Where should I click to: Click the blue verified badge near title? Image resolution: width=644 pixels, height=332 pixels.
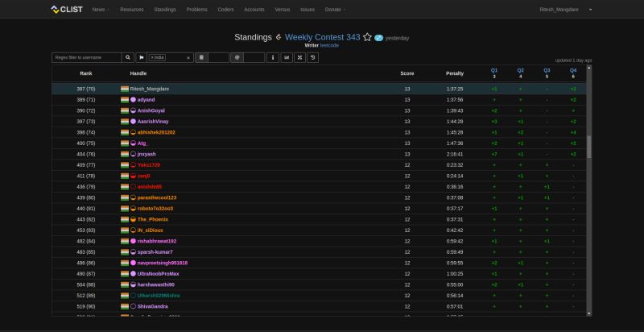point(378,38)
